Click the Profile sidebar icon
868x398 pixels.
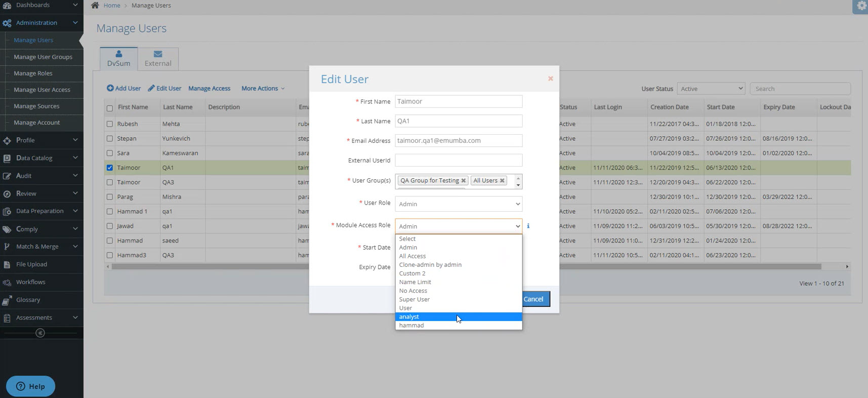7,140
